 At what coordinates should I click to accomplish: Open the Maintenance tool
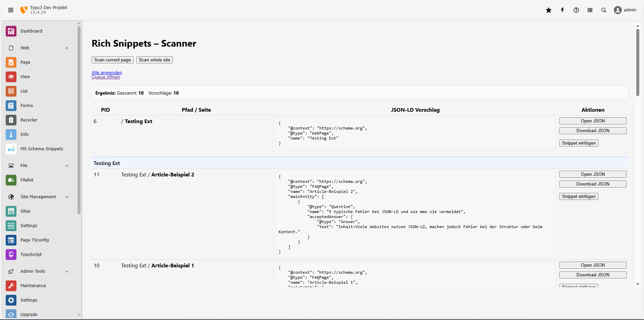tap(33, 285)
